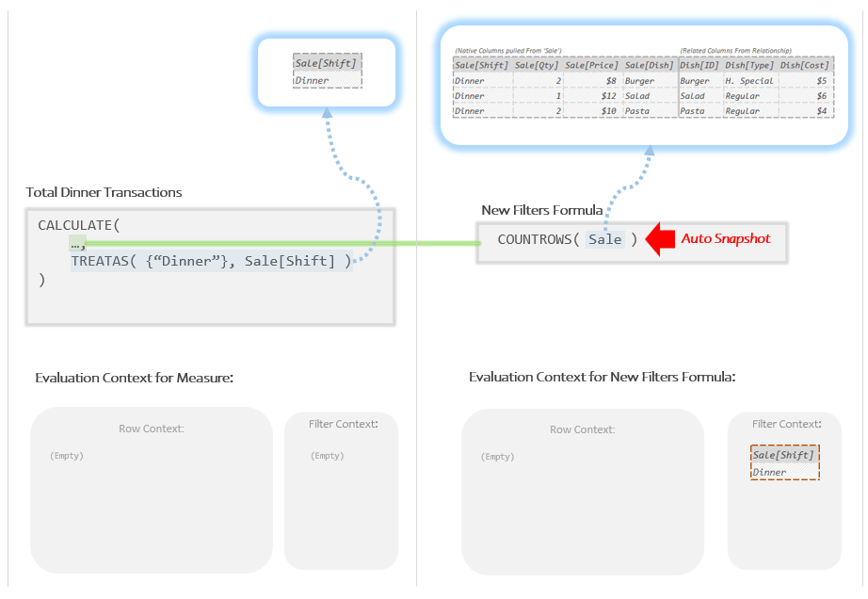Screen dimensions: 868x599
Task: Click the Dinner cell in the top-left small table
Action: pyautogui.click(x=313, y=81)
